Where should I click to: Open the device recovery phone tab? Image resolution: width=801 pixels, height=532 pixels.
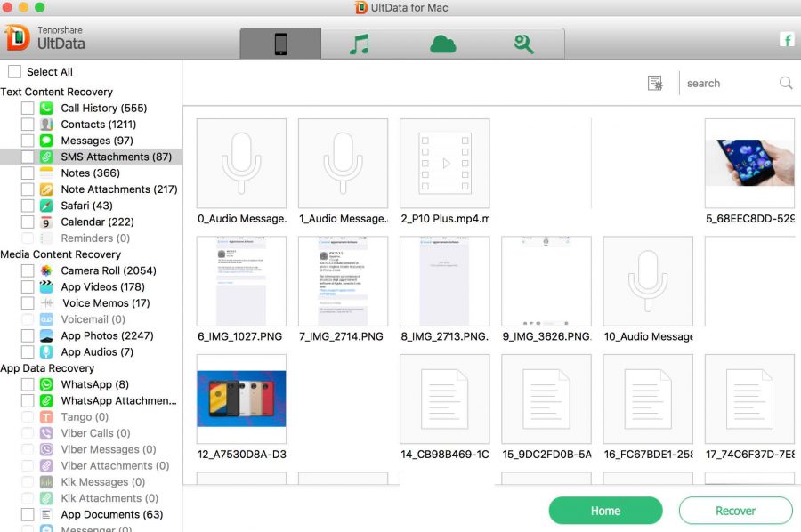click(280, 44)
